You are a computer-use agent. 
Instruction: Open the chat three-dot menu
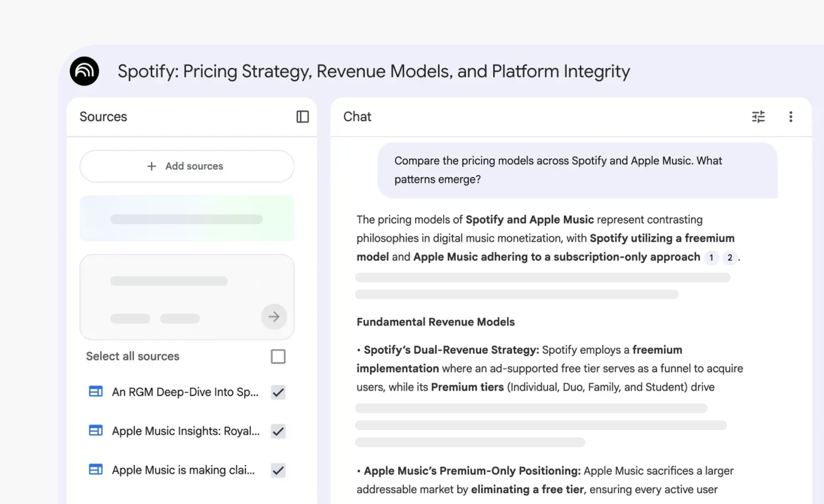coord(791,117)
